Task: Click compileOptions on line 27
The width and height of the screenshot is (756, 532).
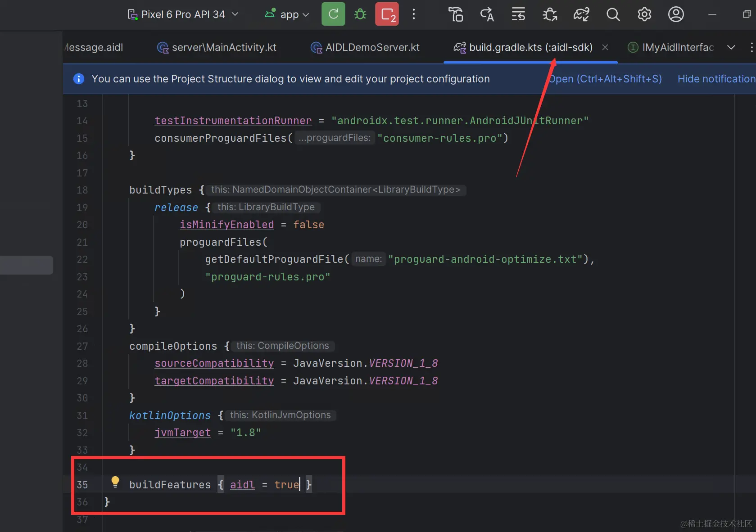Action: click(x=173, y=346)
